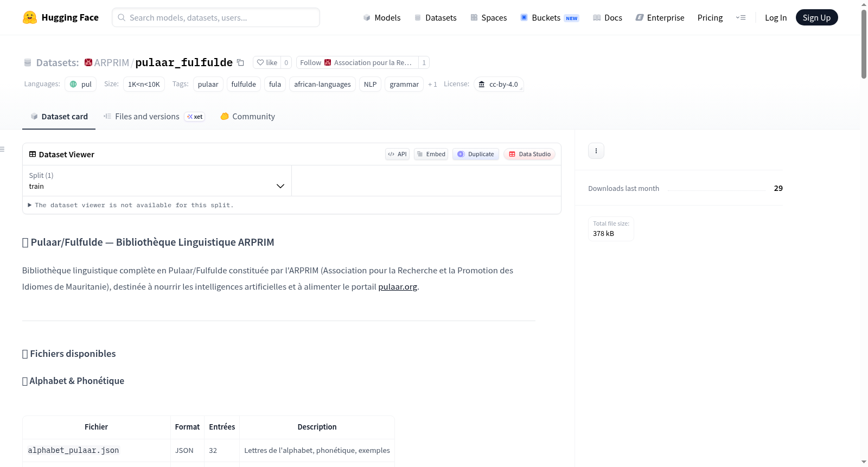The width and height of the screenshot is (868, 467).
Task: Go to the Community tab
Action: [247, 117]
